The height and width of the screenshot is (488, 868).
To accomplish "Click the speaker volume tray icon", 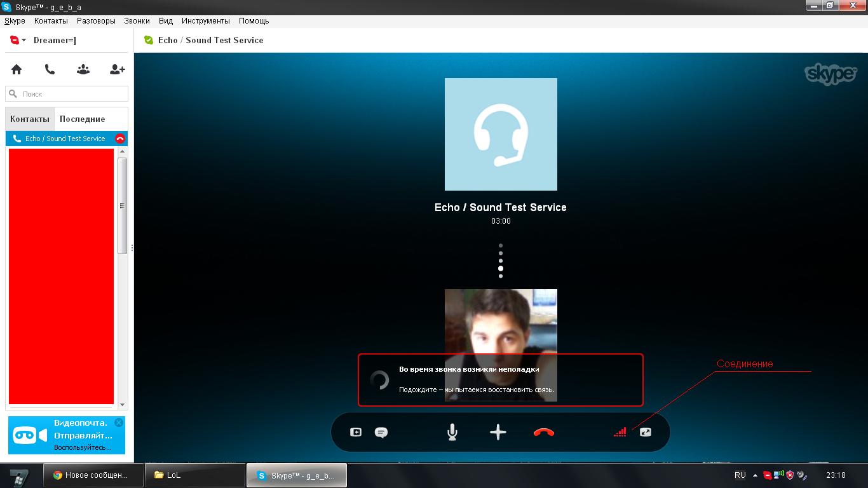I will (x=802, y=475).
